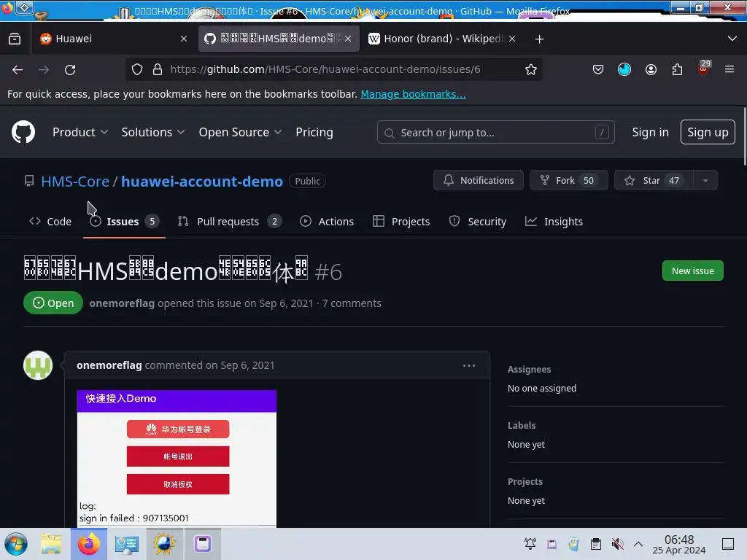This screenshot has height=560, width=747.
Task: Fork the repository
Action: 569,181
